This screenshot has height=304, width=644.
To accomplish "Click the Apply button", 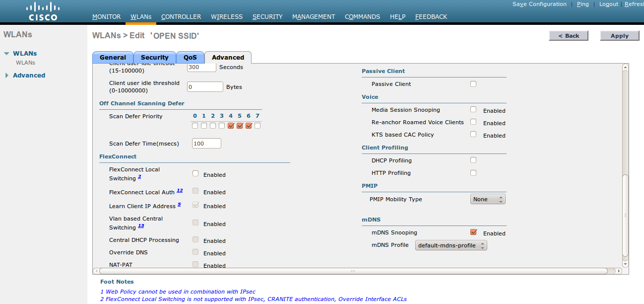I will [x=619, y=36].
